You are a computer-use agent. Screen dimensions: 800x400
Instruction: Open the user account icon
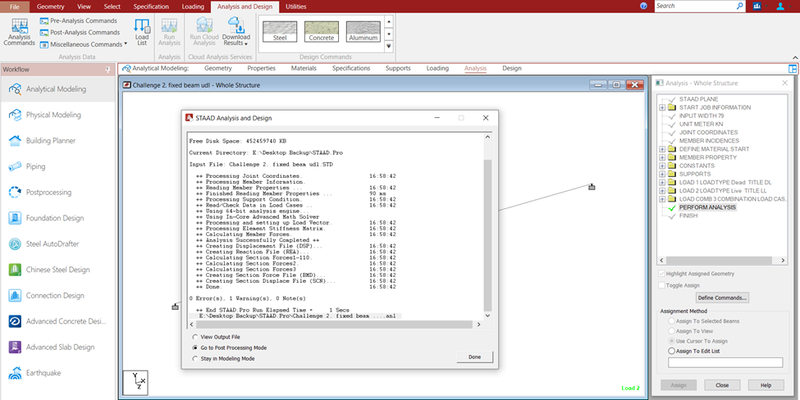click(x=781, y=6)
